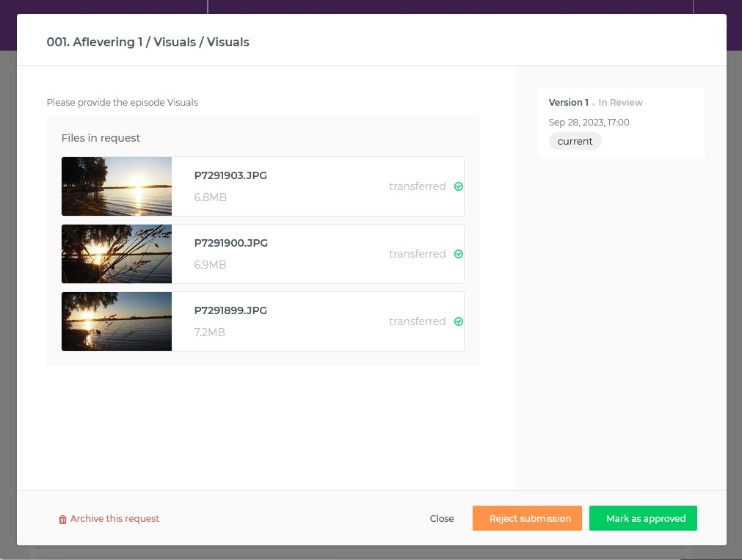Click Reject submission button
The height and width of the screenshot is (560, 742).
527,518
